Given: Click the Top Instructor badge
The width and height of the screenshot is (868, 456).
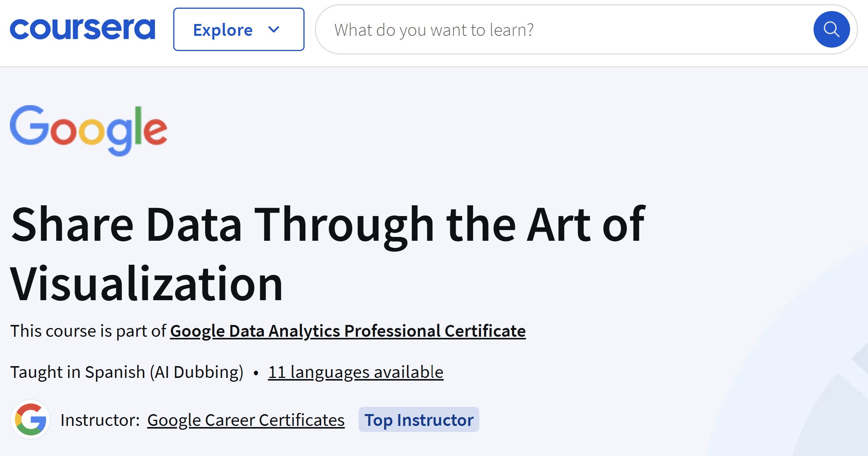Looking at the screenshot, I should tap(419, 420).
